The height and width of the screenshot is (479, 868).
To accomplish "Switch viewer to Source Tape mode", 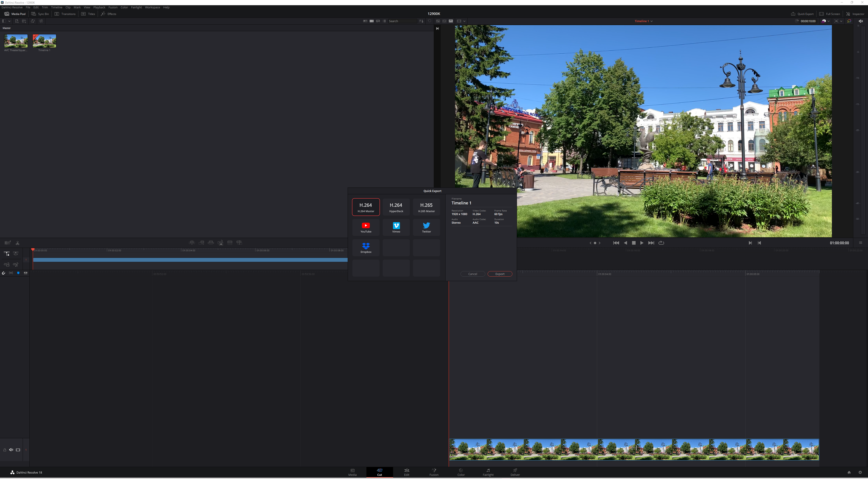I will tap(444, 21).
